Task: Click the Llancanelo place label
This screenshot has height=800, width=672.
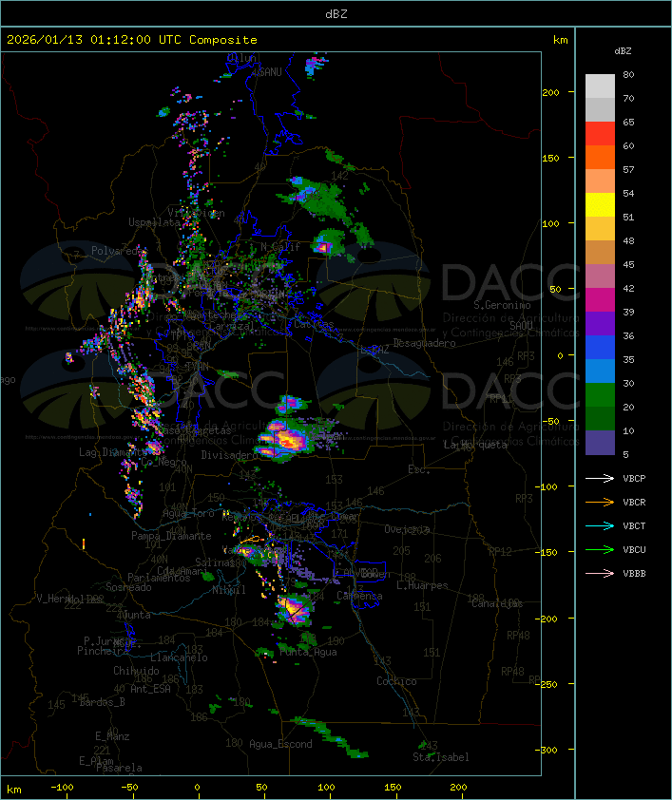Action: tap(179, 657)
